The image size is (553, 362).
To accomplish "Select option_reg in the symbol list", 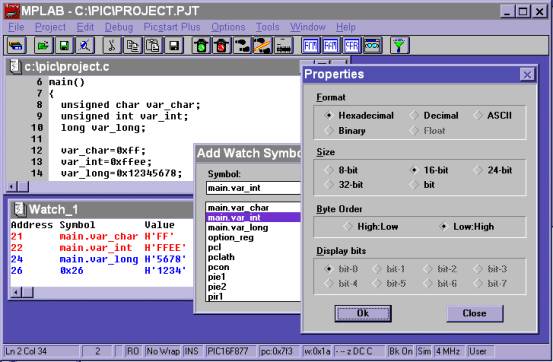I will click(x=253, y=237).
